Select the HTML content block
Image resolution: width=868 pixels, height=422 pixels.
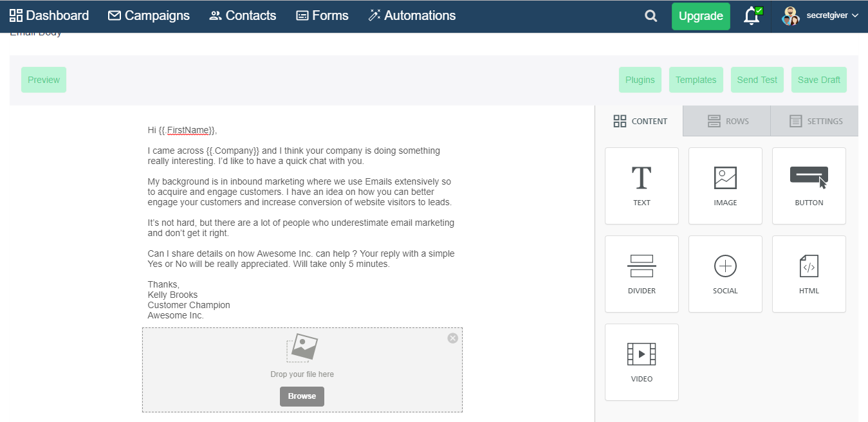click(x=809, y=274)
